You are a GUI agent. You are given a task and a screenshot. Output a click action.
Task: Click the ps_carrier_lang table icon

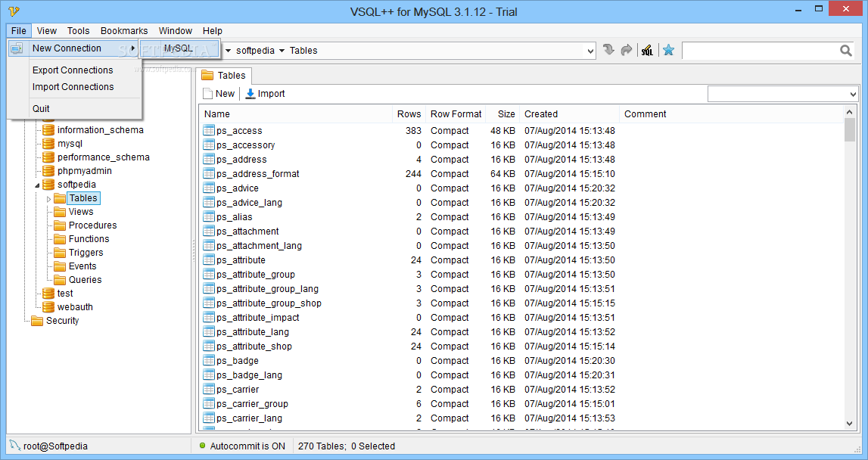[209, 418]
